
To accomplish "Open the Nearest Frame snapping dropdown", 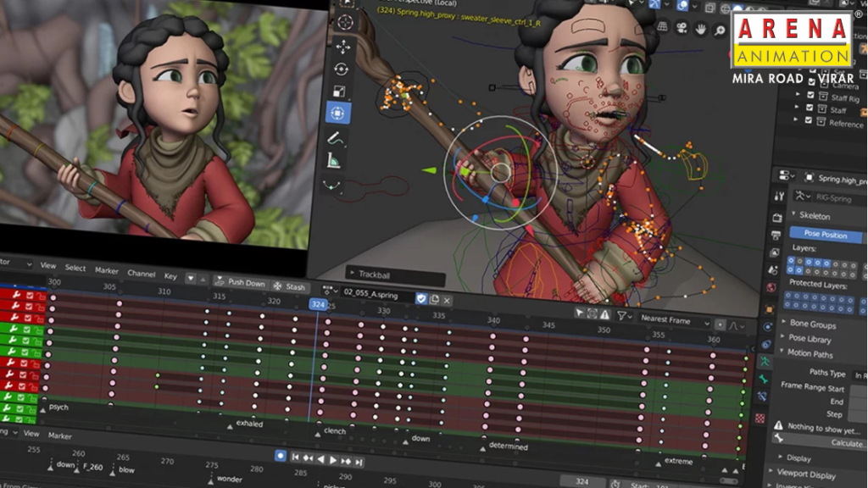I will point(674,319).
